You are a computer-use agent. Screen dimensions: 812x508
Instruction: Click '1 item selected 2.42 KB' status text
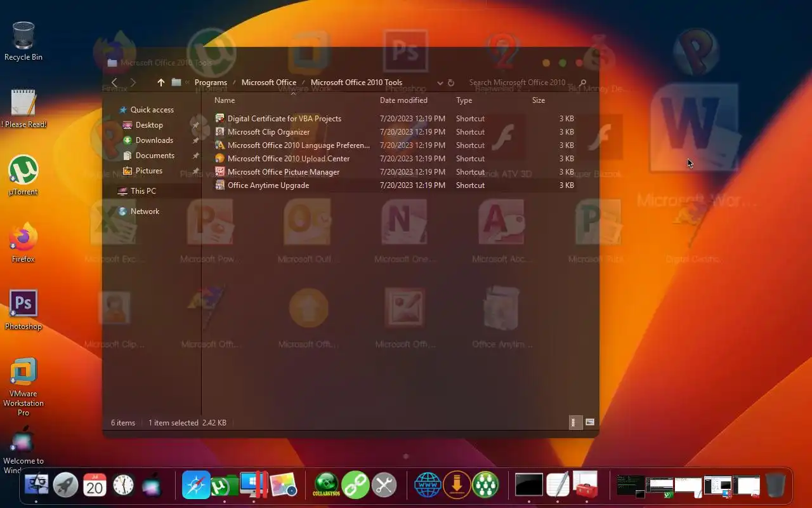(188, 423)
